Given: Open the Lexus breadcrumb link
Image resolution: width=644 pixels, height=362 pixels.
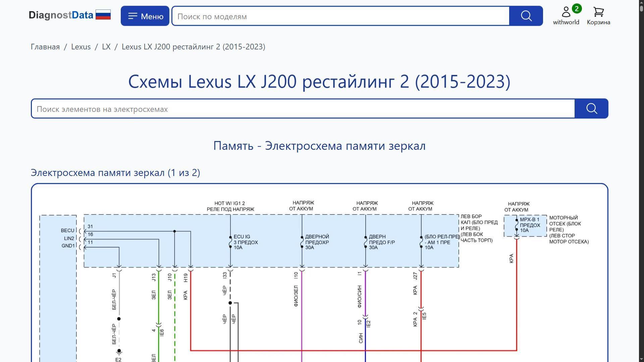Looking at the screenshot, I should coord(81,47).
